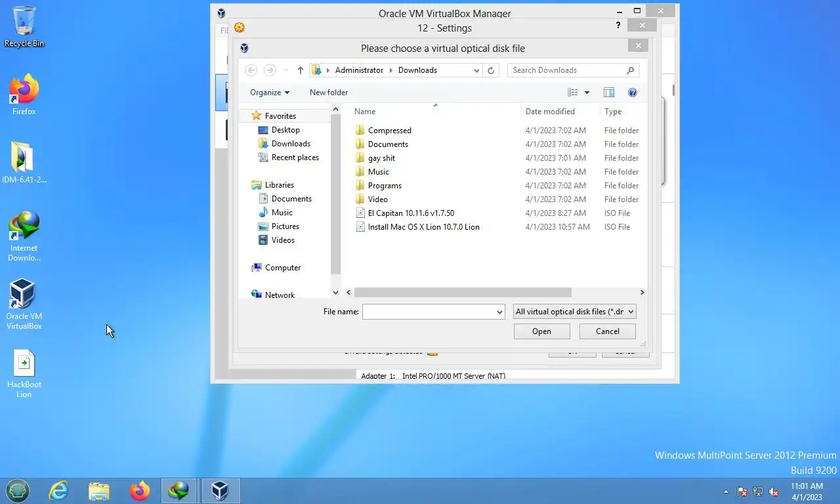Click the 12 - Settings help question mark
Viewport: 840px width, 504px height.
pos(618,26)
